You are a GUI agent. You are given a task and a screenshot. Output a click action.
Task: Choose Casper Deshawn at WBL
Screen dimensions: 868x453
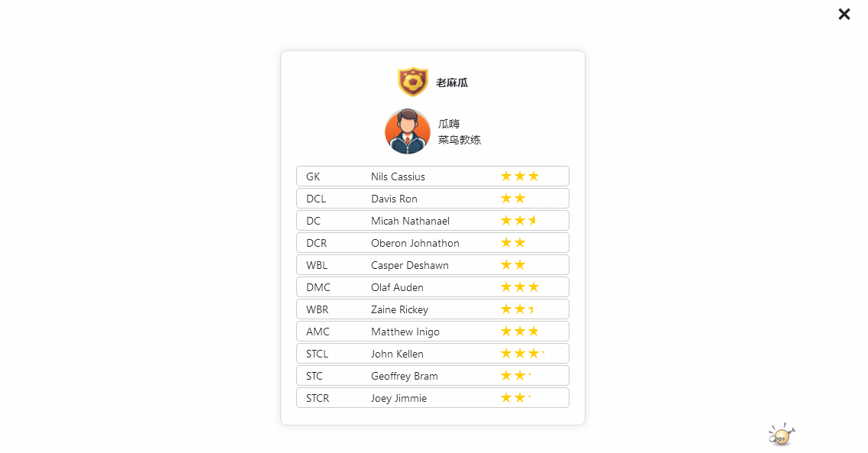[x=433, y=265]
